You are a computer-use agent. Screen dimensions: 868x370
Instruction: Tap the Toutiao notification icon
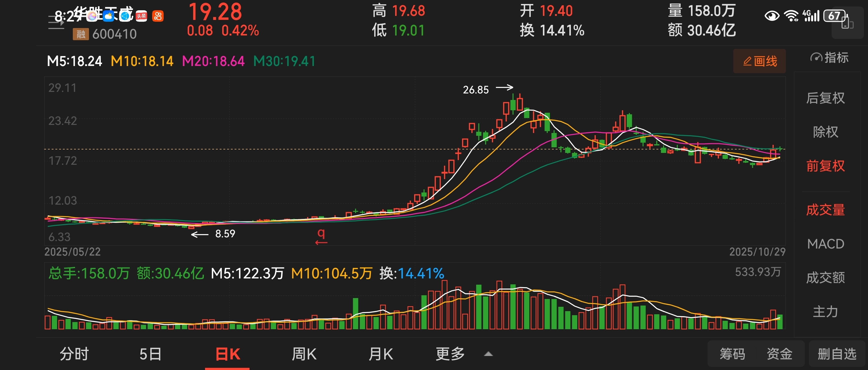click(x=142, y=16)
